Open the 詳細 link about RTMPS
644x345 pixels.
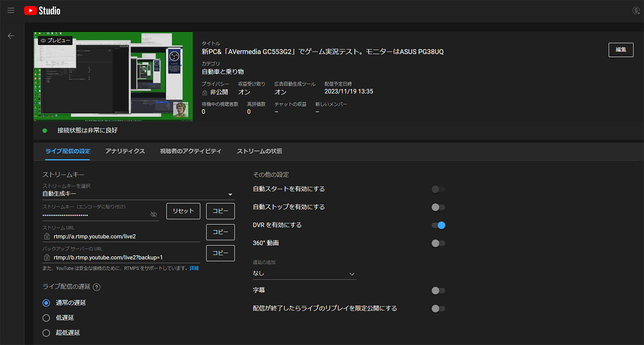pyautogui.click(x=194, y=269)
